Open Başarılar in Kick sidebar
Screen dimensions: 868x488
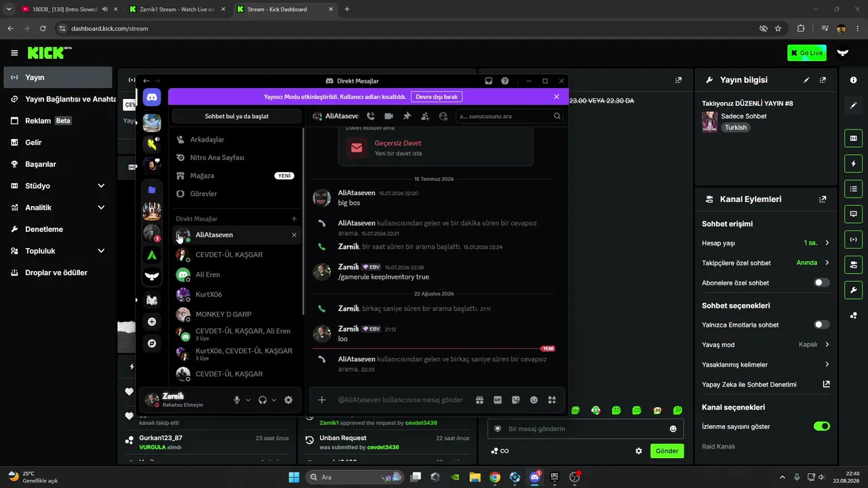pos(58,164)
